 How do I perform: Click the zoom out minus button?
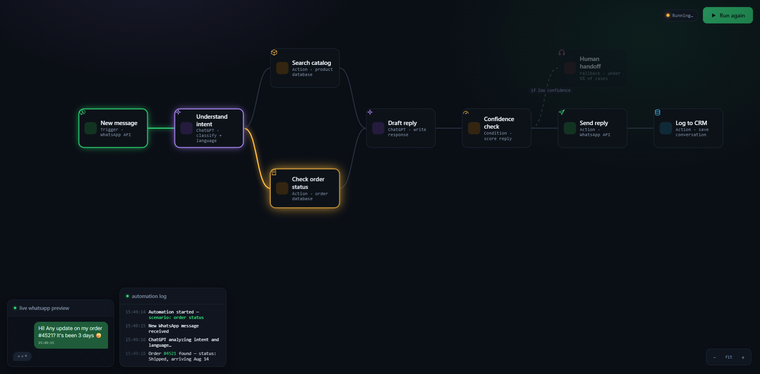[714, 357]
